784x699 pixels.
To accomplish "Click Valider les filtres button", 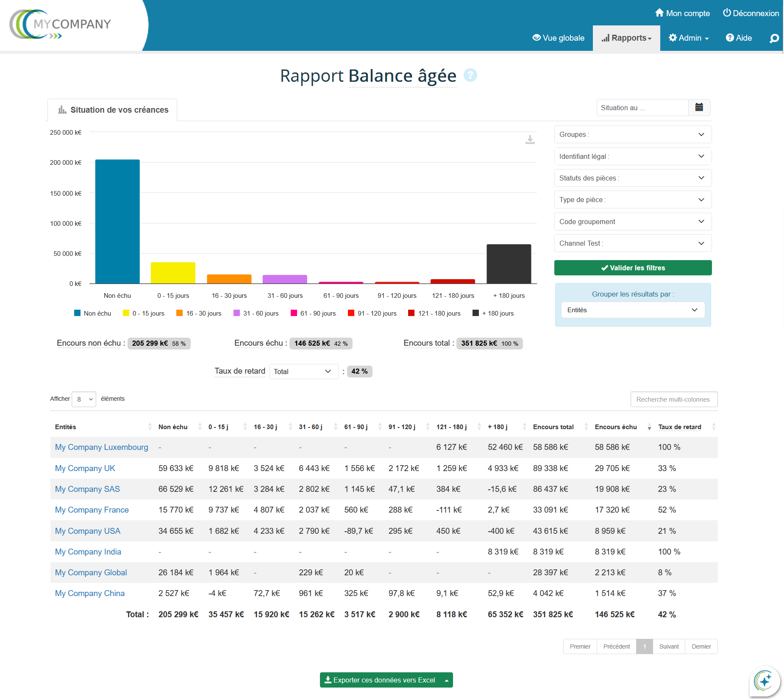I will point(632,268).
